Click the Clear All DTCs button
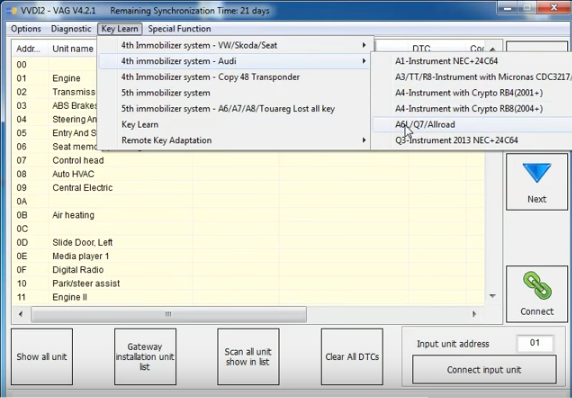The width and height of the screenshot is (572, 398). tap(352, 356)
